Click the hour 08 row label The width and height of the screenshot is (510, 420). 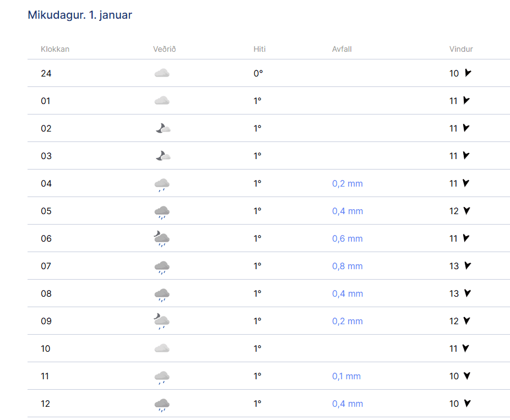coord(46,294)
